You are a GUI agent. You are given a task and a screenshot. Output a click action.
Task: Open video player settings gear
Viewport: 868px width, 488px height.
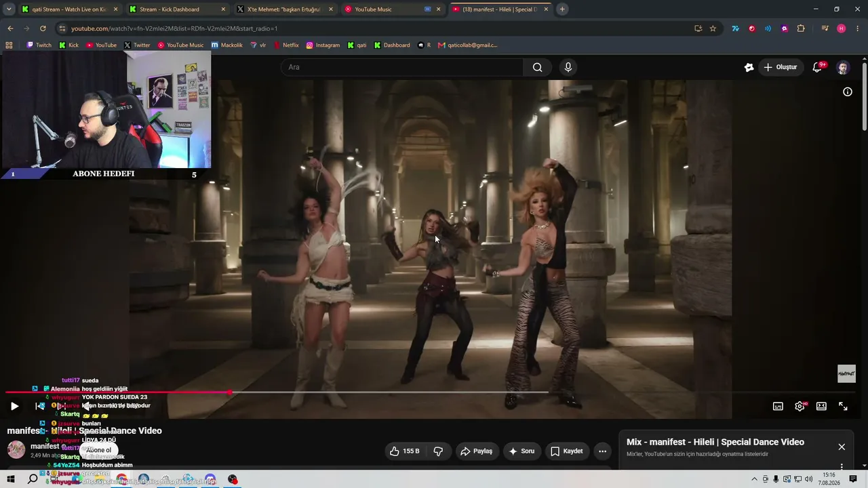(800, 406)
